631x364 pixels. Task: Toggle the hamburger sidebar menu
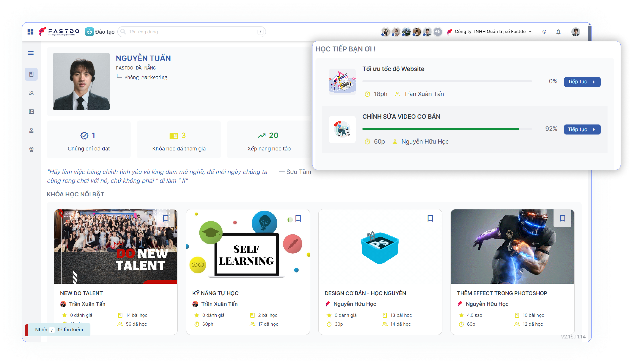tap(31, 53)
